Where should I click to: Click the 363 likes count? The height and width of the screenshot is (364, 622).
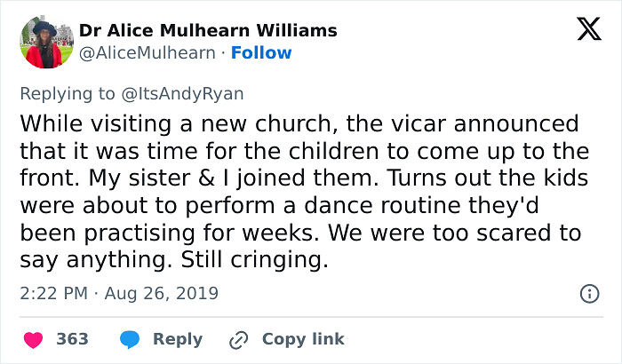pos(72,339)
